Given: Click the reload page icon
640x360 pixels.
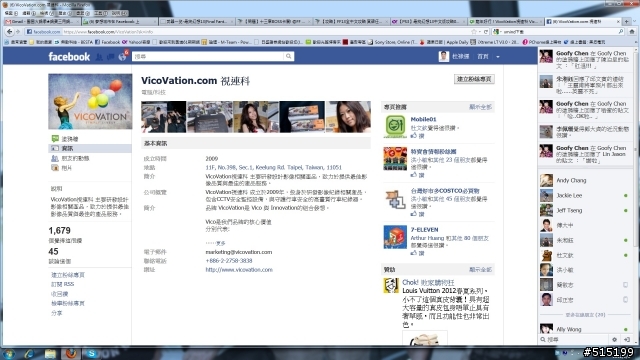Looking at the screenshot, I should 486,31.
